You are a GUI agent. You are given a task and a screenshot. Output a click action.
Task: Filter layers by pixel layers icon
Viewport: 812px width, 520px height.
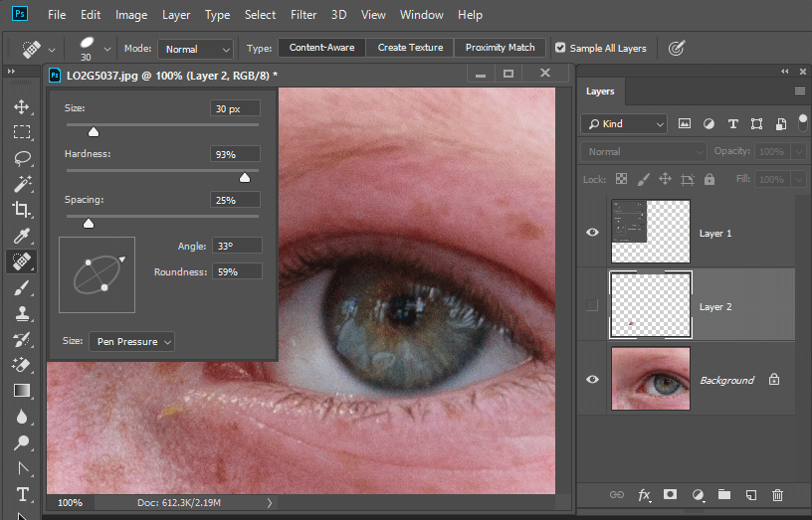[x=685, y=123]
